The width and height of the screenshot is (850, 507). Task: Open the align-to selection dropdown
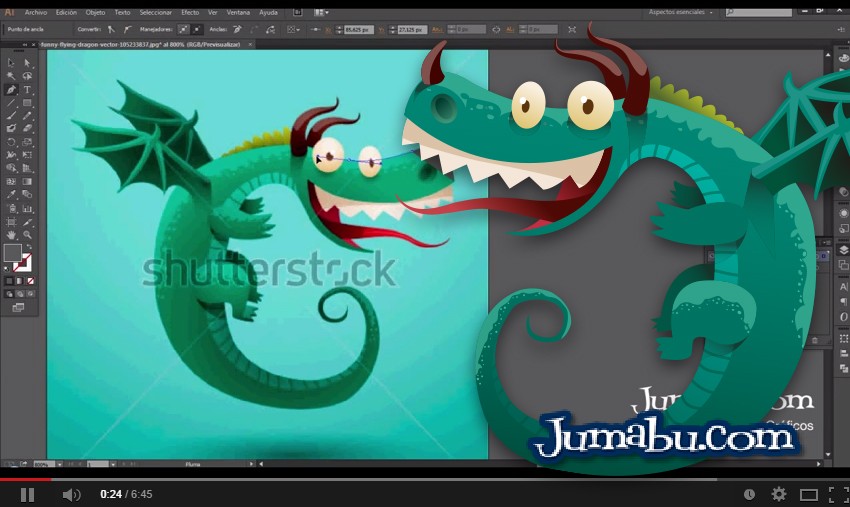click(293, 29)
